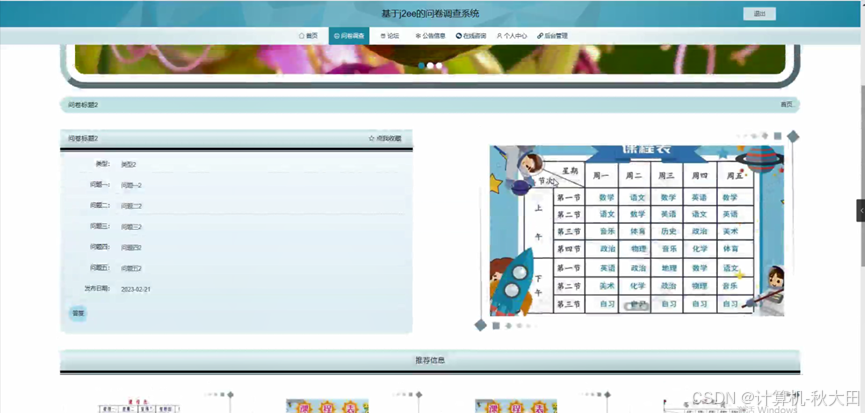Click the 点我收藏 star favorite button
The image size is (865, 413).
click(385, 138)
